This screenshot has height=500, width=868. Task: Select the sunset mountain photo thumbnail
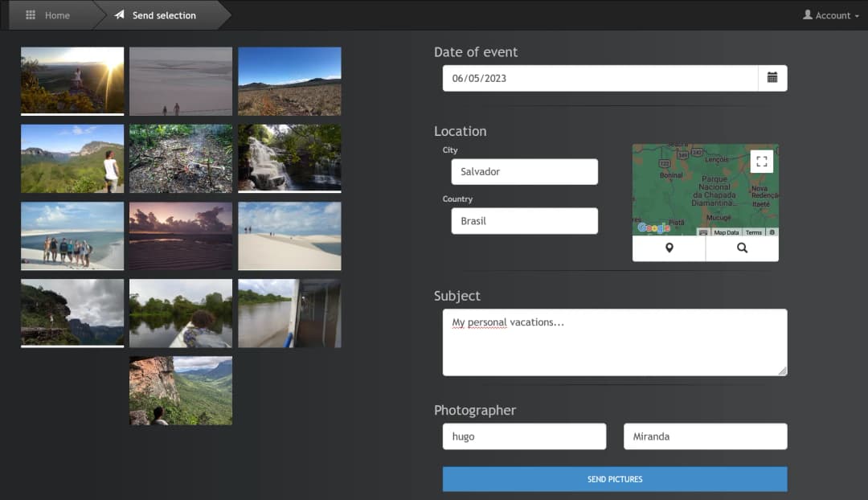tap(72, 80)
